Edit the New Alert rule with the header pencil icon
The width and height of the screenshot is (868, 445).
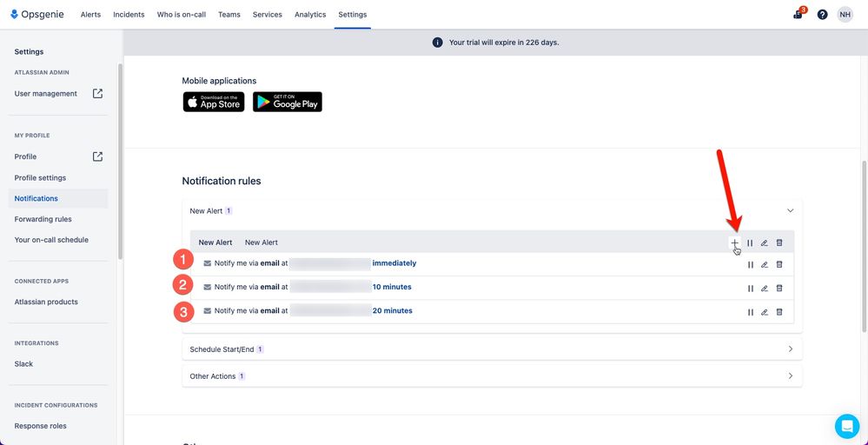click(765, 242)
